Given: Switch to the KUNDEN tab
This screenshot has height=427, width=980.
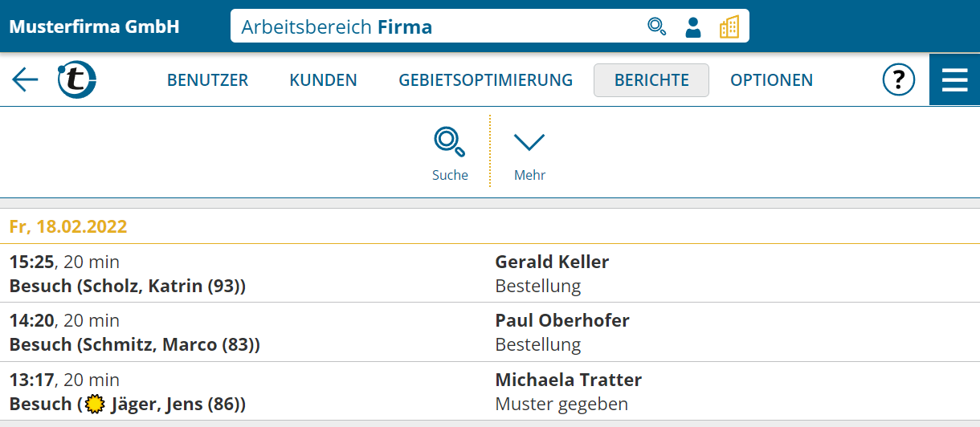Looking at the screenshot, I should pyautogui.click(x=323, y=80).
